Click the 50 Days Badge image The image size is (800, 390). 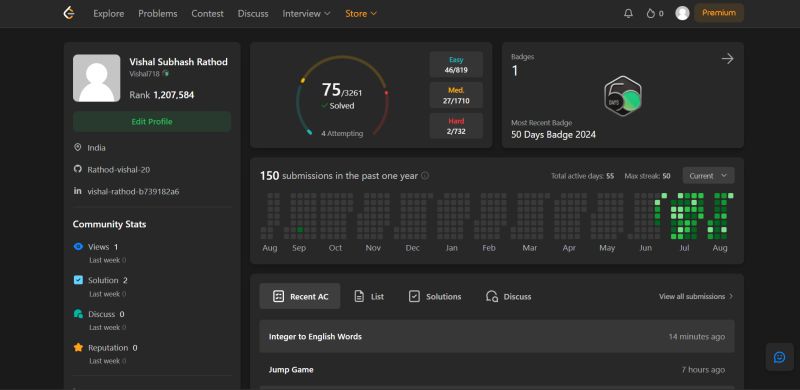[623, 96]
